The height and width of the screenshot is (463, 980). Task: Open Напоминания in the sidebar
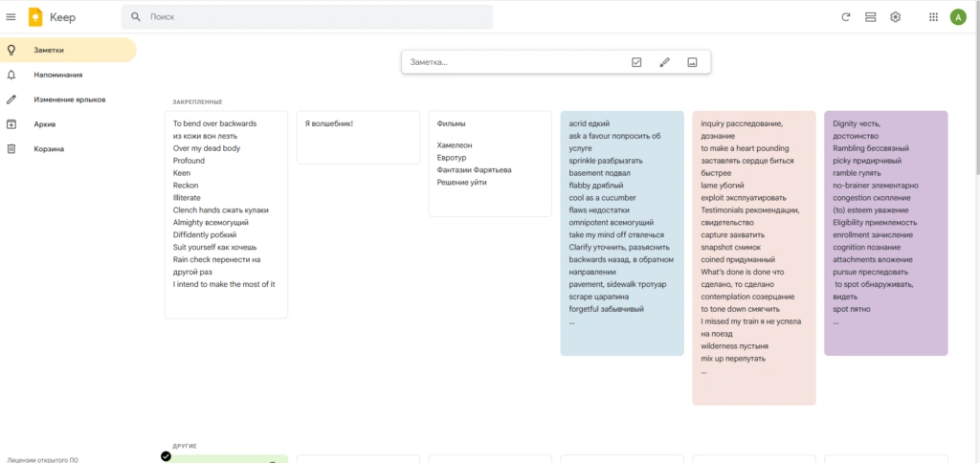(68, 75)
